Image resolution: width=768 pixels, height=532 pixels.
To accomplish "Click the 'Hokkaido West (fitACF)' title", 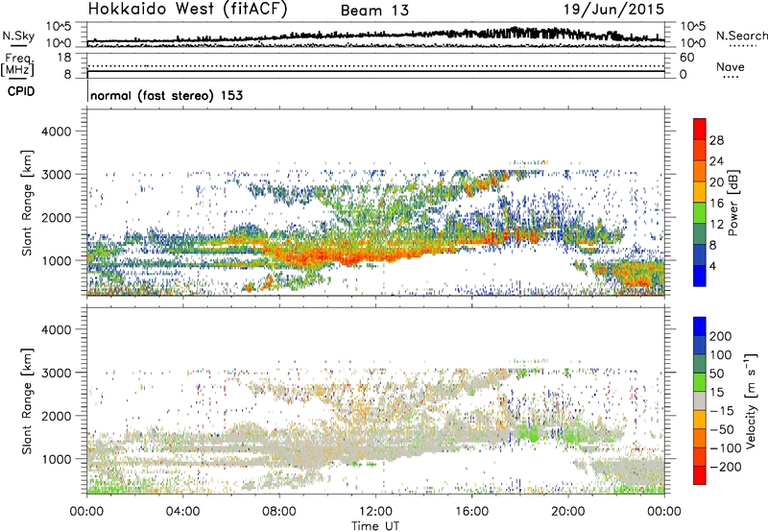I will 188,9.
